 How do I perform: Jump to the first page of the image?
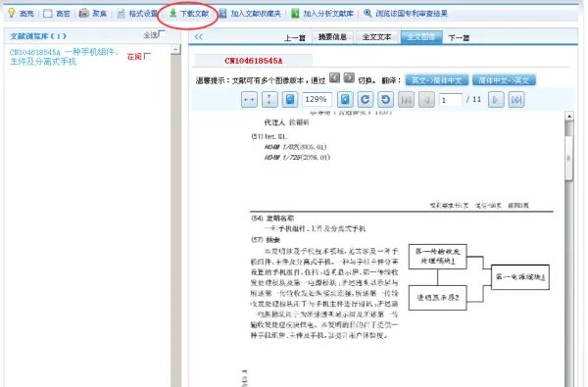click(x=406, y=100)
